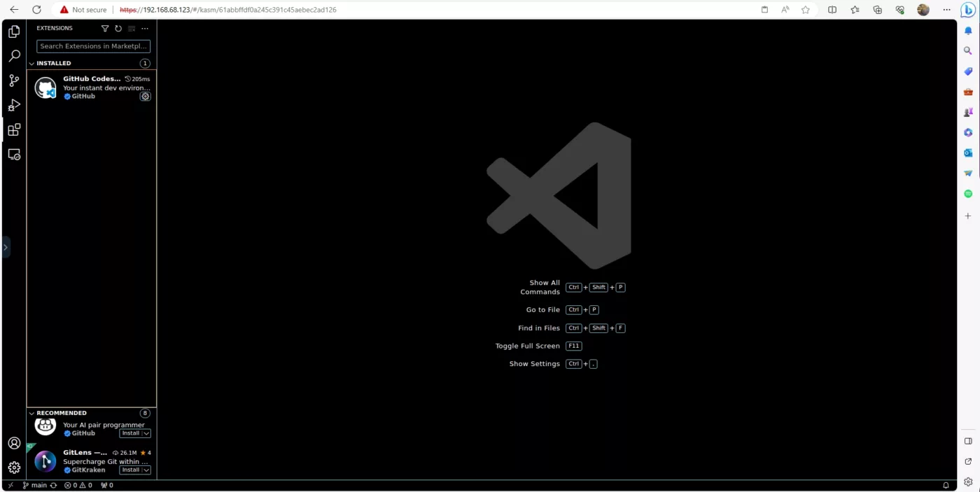Image resolution: width=980 pixels, height=492 pixels.
Task: Open the Accounts menu icon
Action: click(14, 443)
